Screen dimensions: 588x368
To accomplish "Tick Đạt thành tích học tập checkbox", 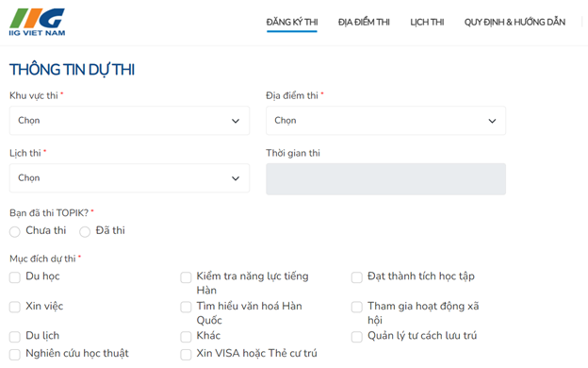I will (x=357, y=277).
